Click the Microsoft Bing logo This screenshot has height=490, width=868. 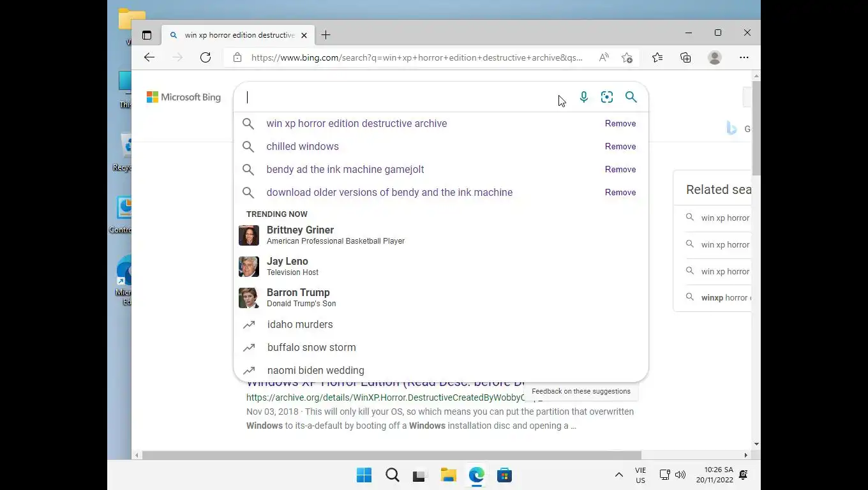click(x=184, y=97)
